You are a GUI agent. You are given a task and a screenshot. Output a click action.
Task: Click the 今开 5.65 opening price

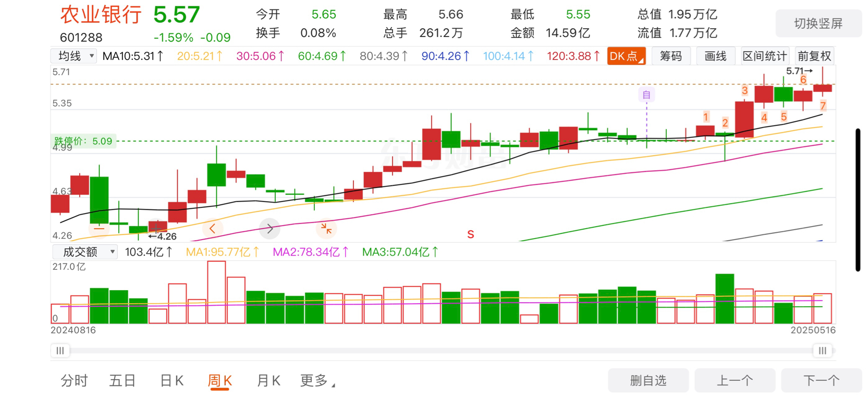[296, 15]
